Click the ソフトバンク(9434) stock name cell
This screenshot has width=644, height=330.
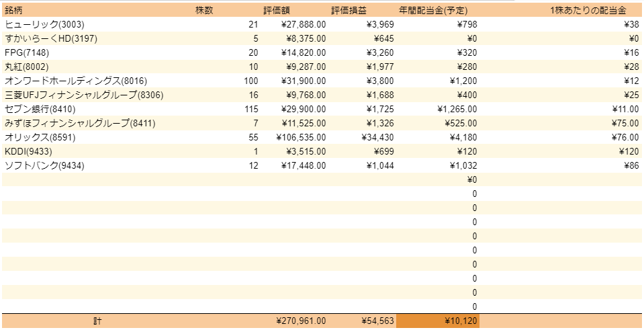point(44,165)
